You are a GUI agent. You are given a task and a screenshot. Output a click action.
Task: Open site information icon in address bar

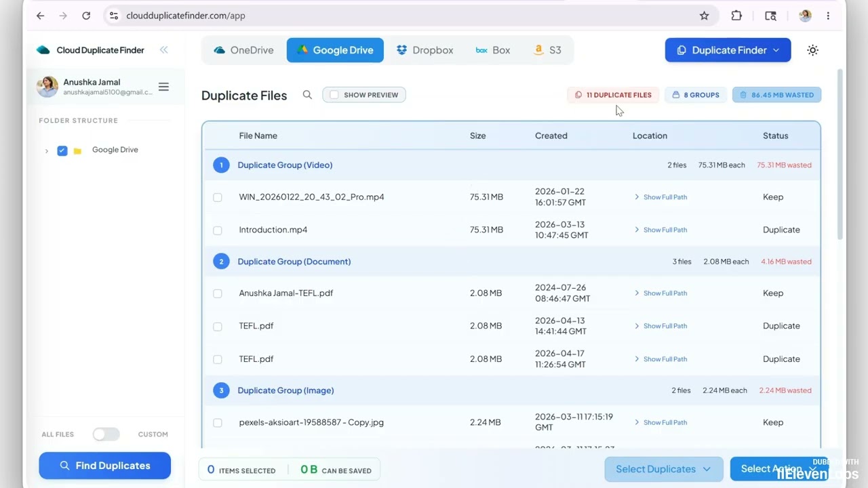tap(114, 16)
